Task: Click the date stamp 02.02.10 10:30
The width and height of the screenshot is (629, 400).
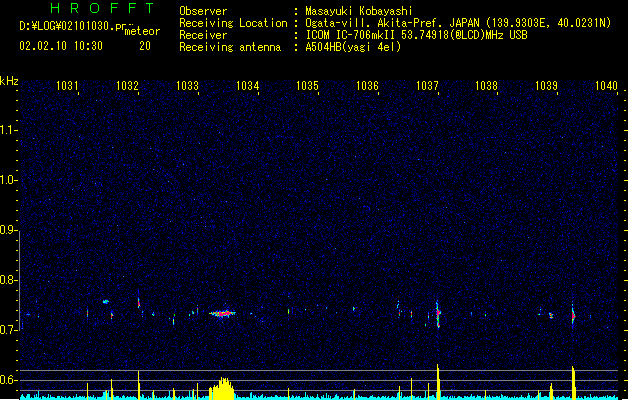Action: [61, 46]
